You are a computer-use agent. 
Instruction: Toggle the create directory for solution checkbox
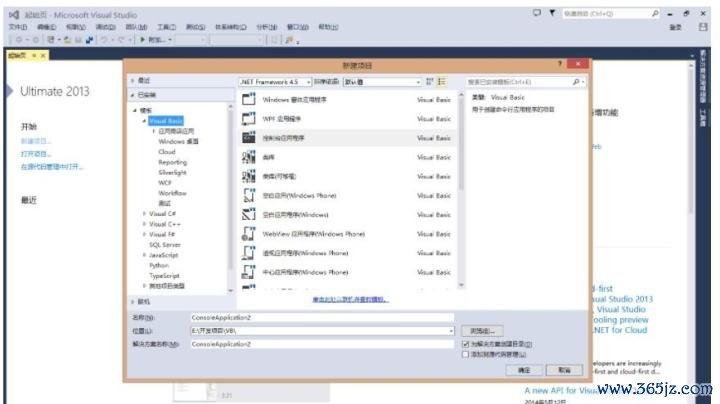pos(466,344)
